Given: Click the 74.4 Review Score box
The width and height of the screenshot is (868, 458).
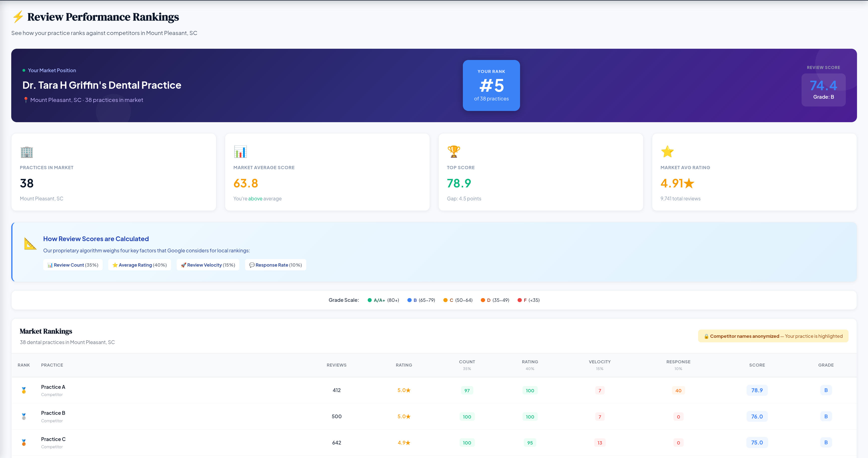Looking at the screenshot, I should tap(824, 90).
